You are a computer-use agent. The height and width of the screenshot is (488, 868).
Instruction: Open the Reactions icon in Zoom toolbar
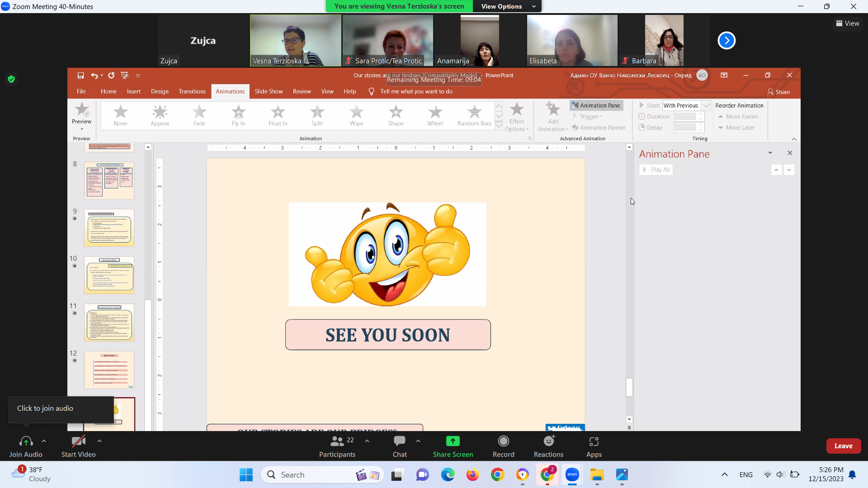click(548, 441)
